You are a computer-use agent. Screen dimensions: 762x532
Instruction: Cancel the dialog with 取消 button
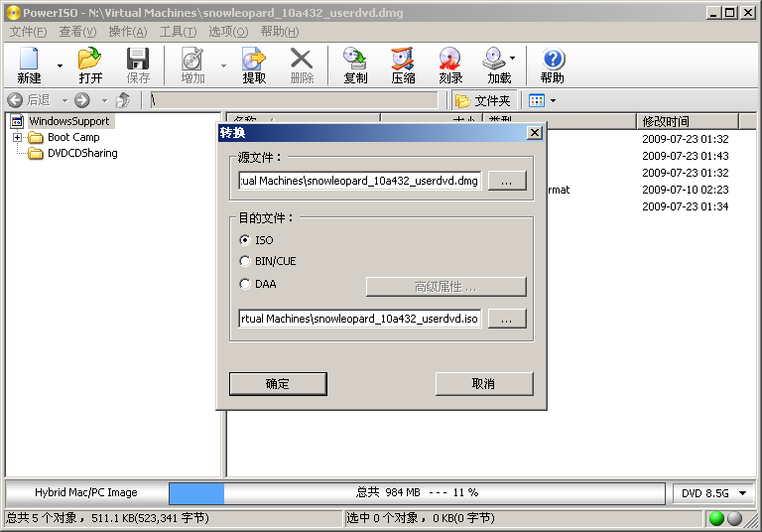click(x=484, y=384)
